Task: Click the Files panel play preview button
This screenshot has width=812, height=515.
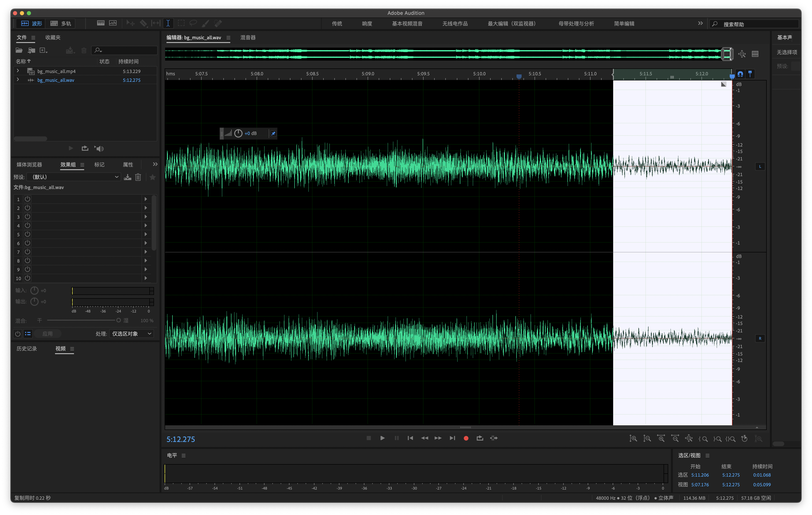Action: click(x=71, y=148)
